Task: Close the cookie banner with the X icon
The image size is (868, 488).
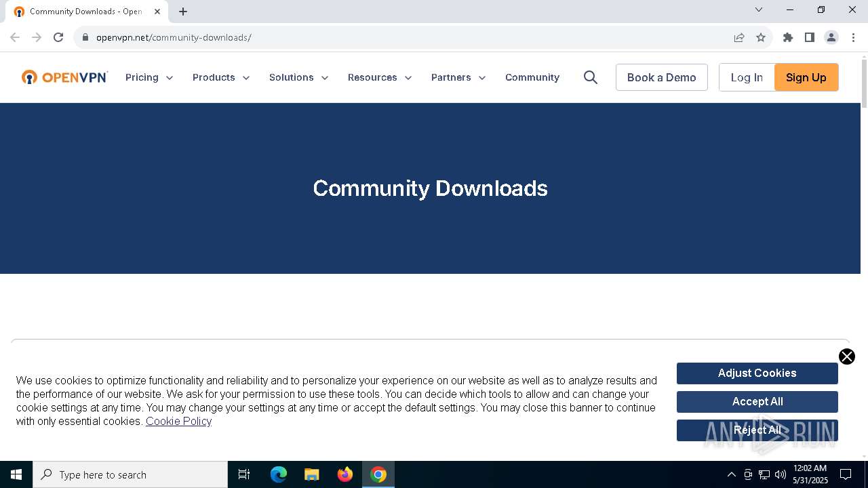Action: 846,357
